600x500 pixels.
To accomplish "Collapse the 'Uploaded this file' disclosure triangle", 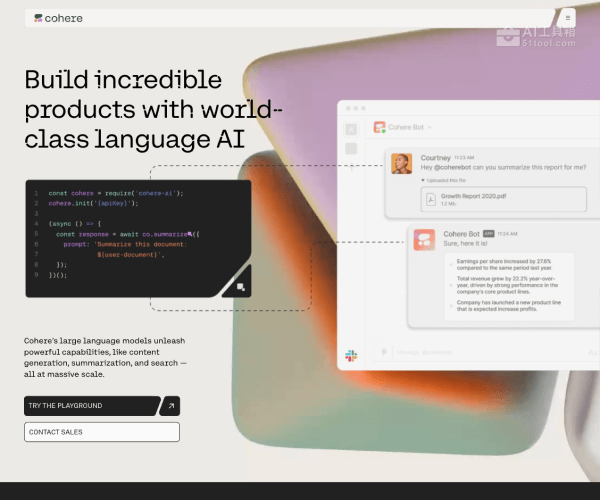I will pos(423,180).
